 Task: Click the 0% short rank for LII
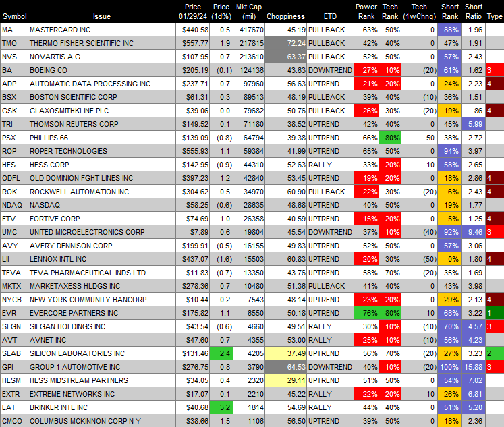(x=449, y=259)
